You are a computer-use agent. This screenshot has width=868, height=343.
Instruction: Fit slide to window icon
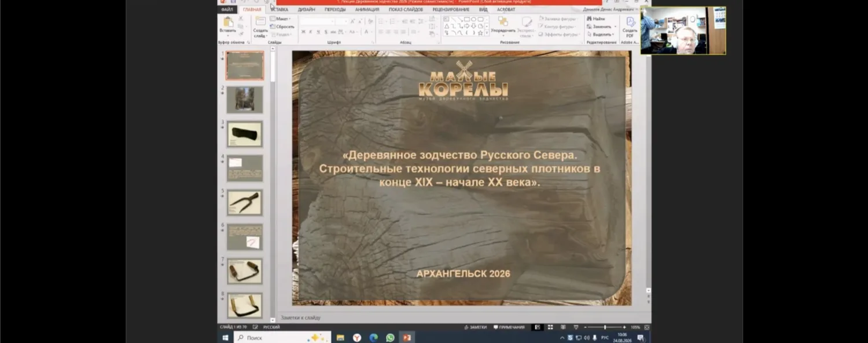pyautogui.click(x=646, y=327)
